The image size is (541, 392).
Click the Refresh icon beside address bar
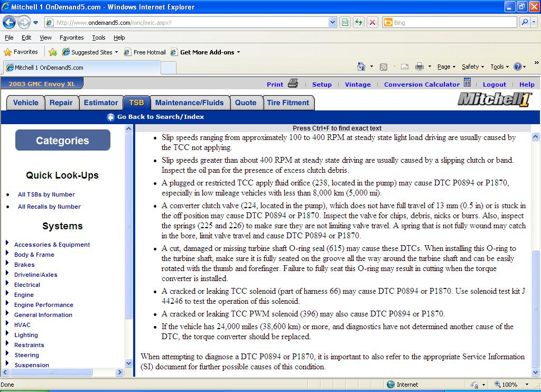(x=359, y=23)
